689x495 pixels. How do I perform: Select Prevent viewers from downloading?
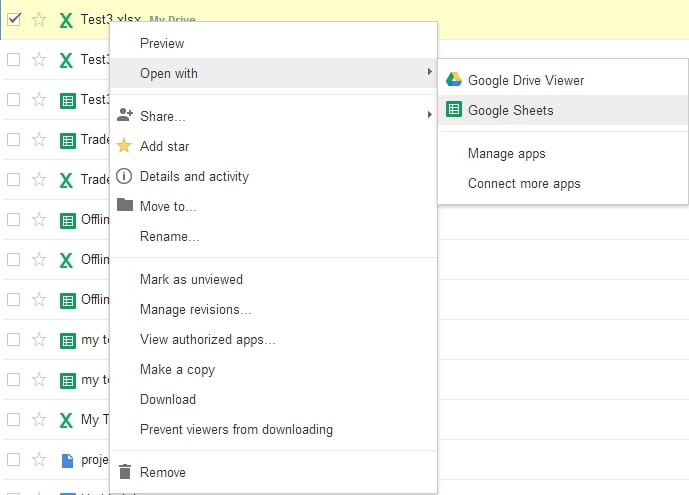tap(236, 429)
